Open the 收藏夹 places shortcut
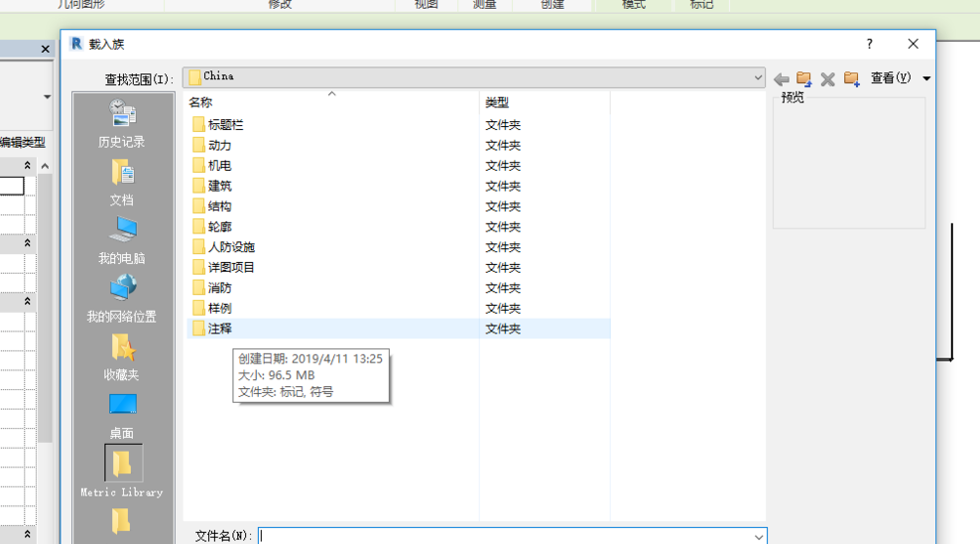The width and height of the screenshot is (980, 544). pyautogui.click(x=122, y=347)
